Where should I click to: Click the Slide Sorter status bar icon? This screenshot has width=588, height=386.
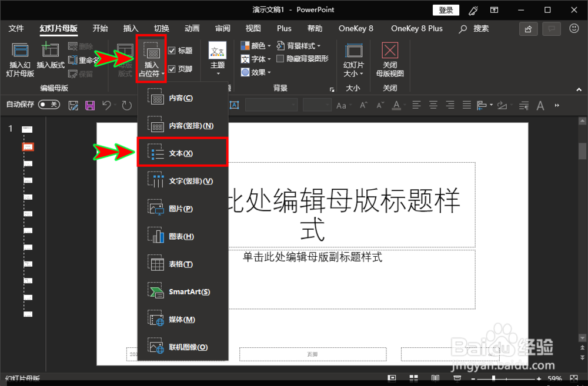(413, 378)
